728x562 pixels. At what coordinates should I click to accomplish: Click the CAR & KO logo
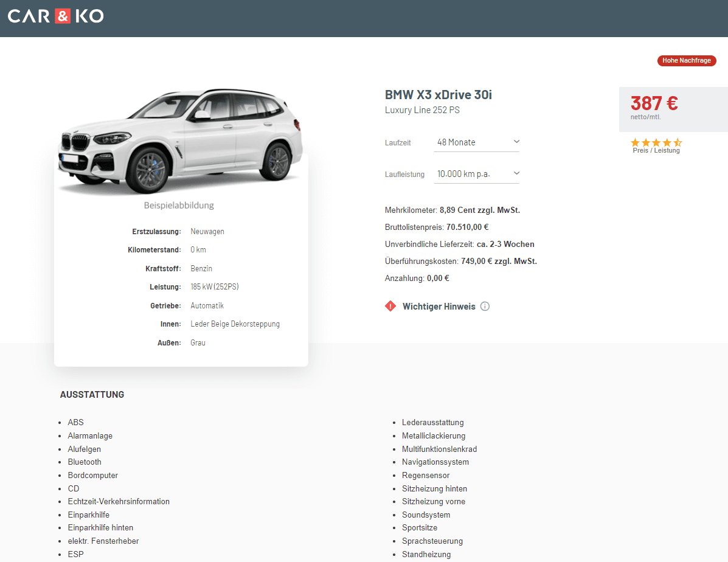(x=56, y=16)
